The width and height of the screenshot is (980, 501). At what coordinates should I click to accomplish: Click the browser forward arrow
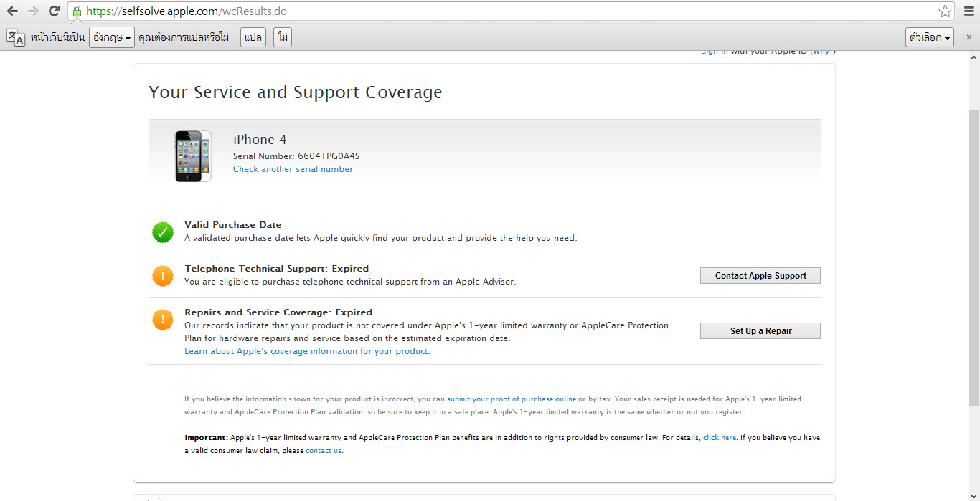[33, 11]
